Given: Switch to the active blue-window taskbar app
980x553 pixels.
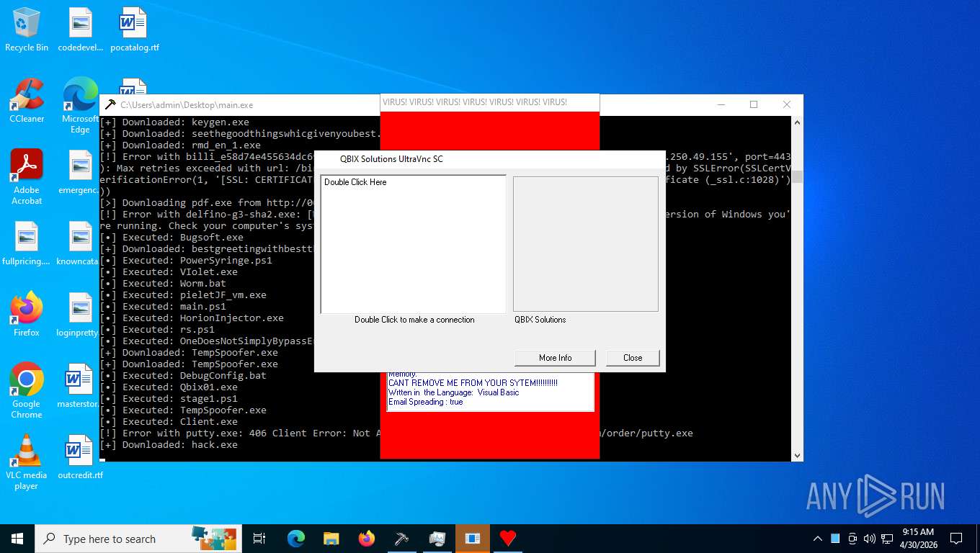Looking at the screenshot, I should tap(473, 539).
